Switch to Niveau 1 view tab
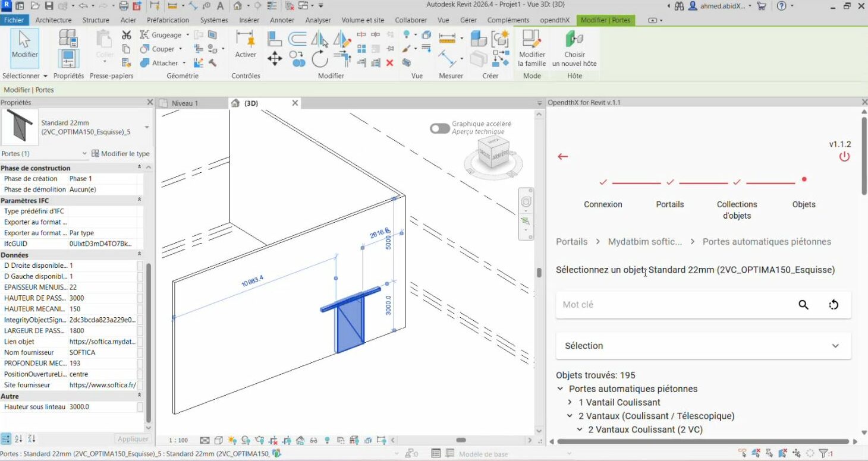868x461 pixels. (185, 103)
